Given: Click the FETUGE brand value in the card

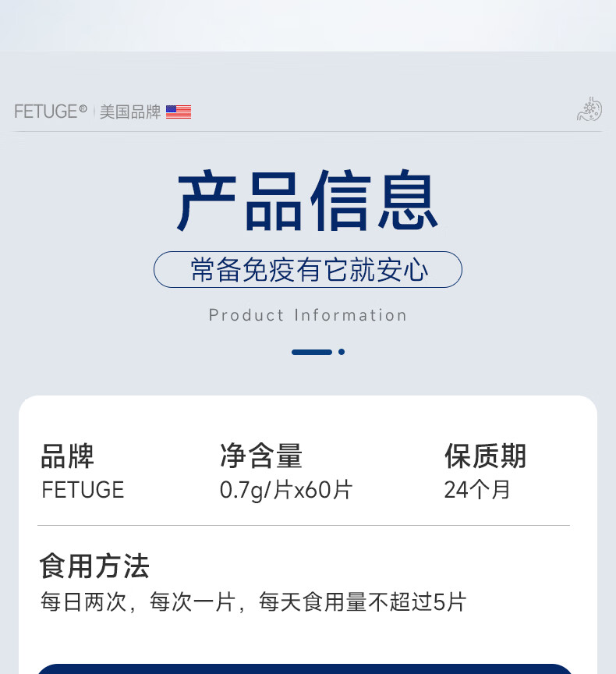Looking at the screenshot, I should [83, 490].
